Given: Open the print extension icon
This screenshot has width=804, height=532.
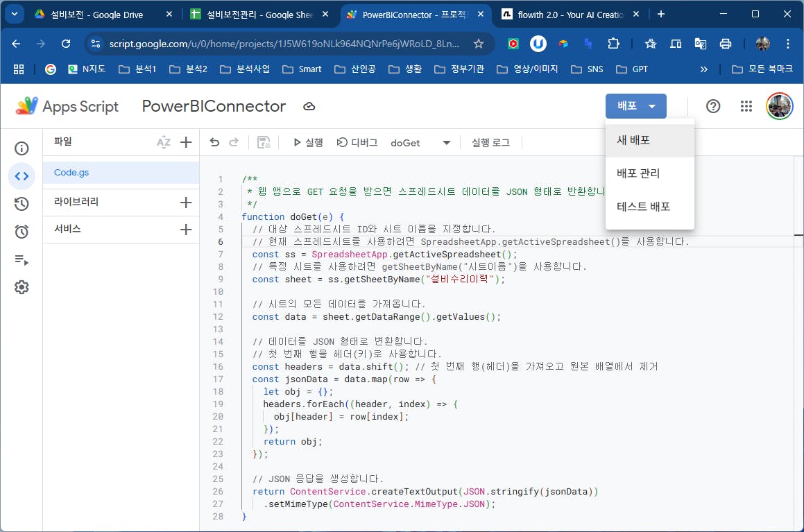Looking at the screenshot, I should pyautogui.click(x=726, y=44).
